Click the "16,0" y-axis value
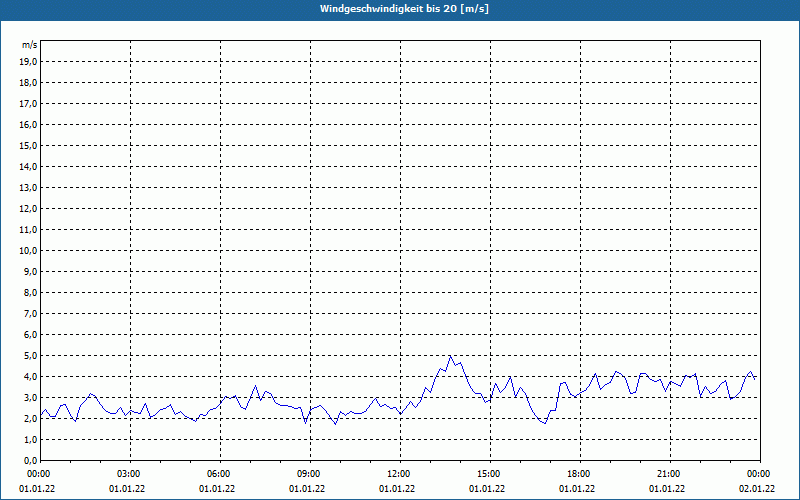 (28, 124)
